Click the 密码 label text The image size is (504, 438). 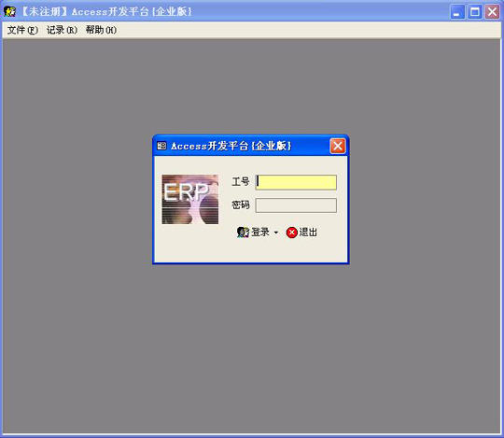click(x=241, y=205)
